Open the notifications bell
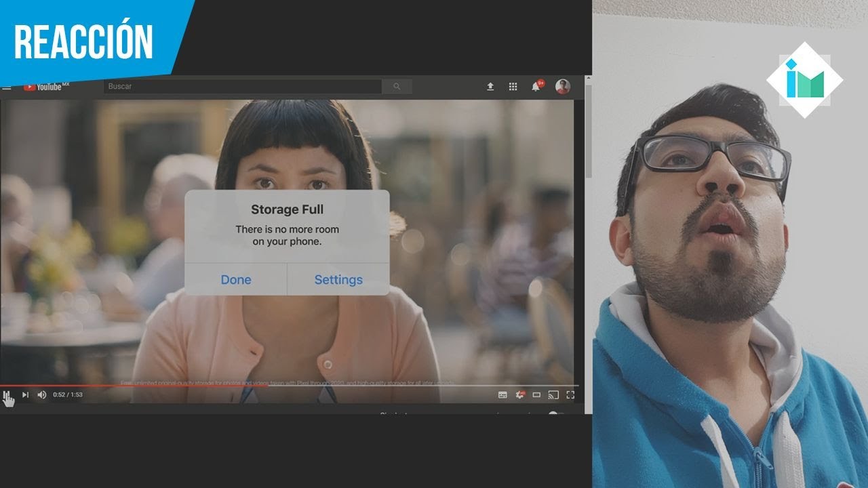 tap(536, 86)
